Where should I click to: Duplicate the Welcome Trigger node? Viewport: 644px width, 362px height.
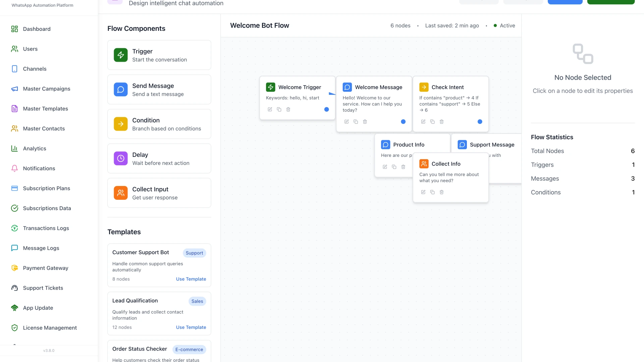279,110
